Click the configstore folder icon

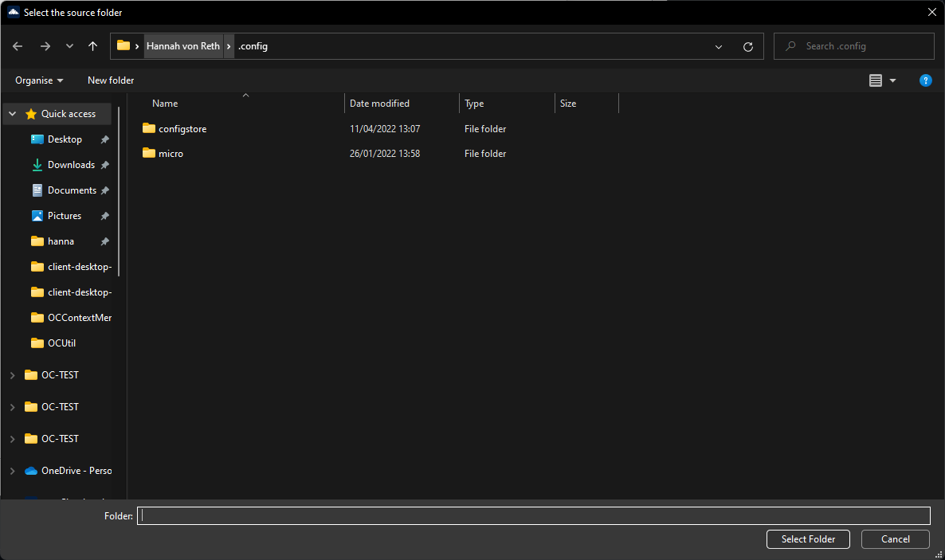[x=149, y=127]
